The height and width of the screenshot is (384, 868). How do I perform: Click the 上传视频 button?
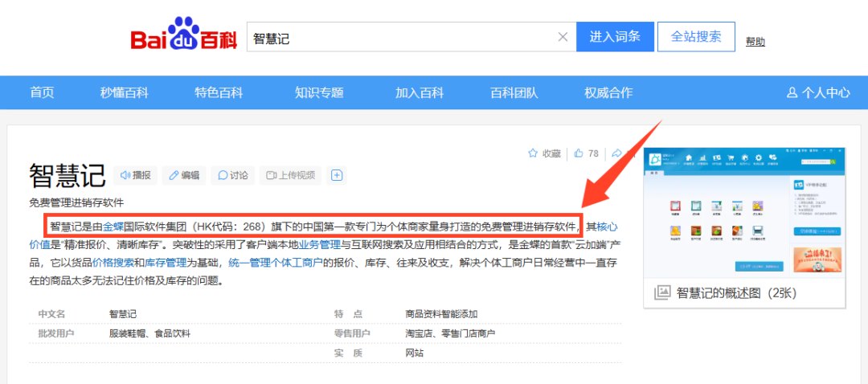click(x=291, y=175)
